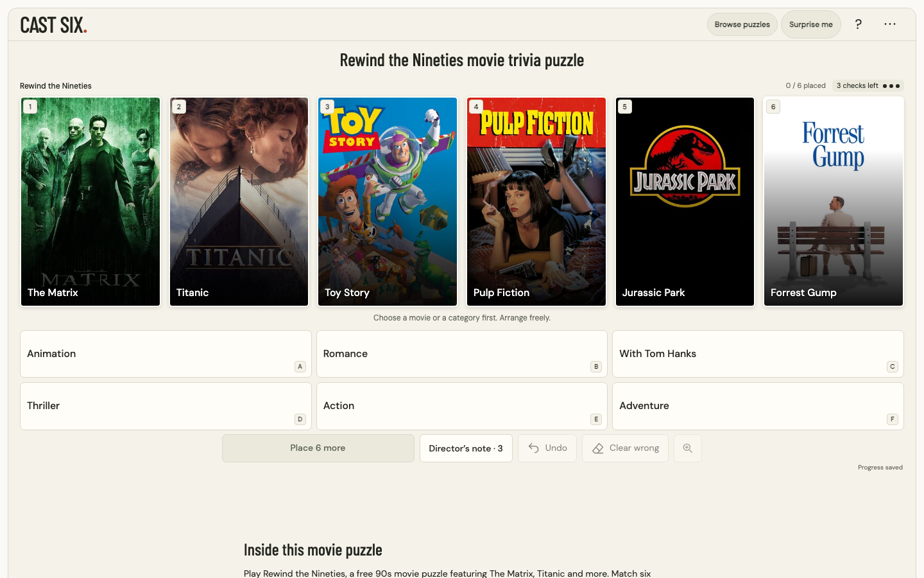Screen dimensions: 924x578
Task: Select the Jurassic Park poster card
Action: pos(685,202)
